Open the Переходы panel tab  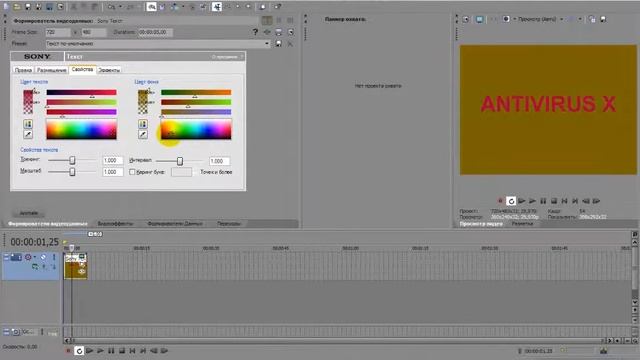(x=229, y=224)
